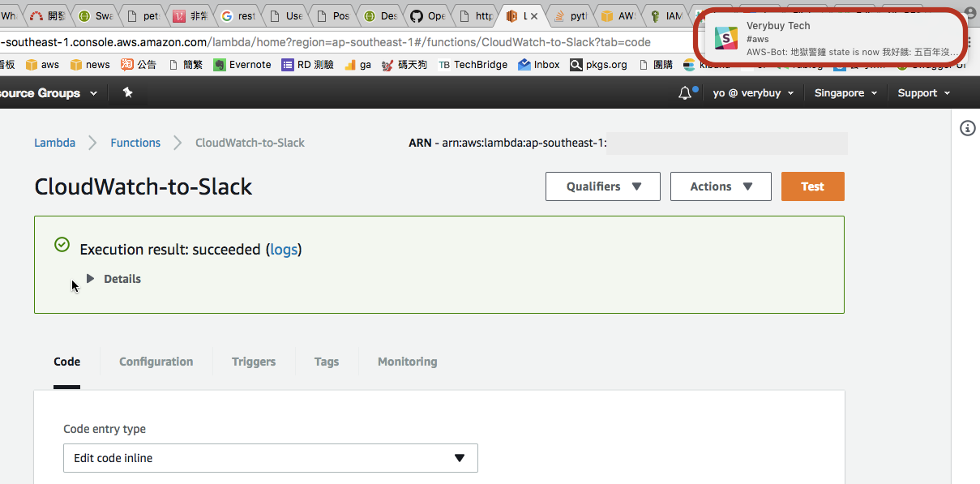
Task: Switch to the GitHub browser tab
Action: click(x=427, y=16)
